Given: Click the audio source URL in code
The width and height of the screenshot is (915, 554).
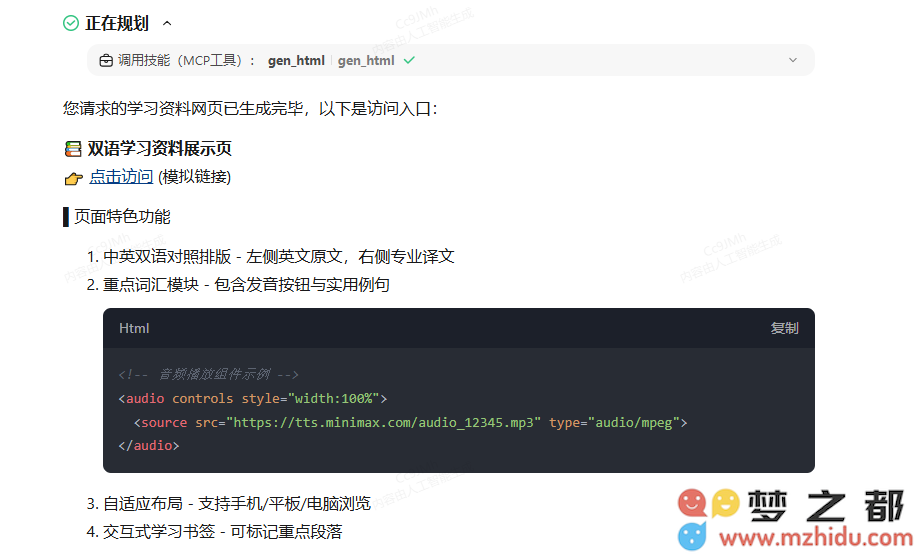Looking at the screenshot, I should pos(383,423).
